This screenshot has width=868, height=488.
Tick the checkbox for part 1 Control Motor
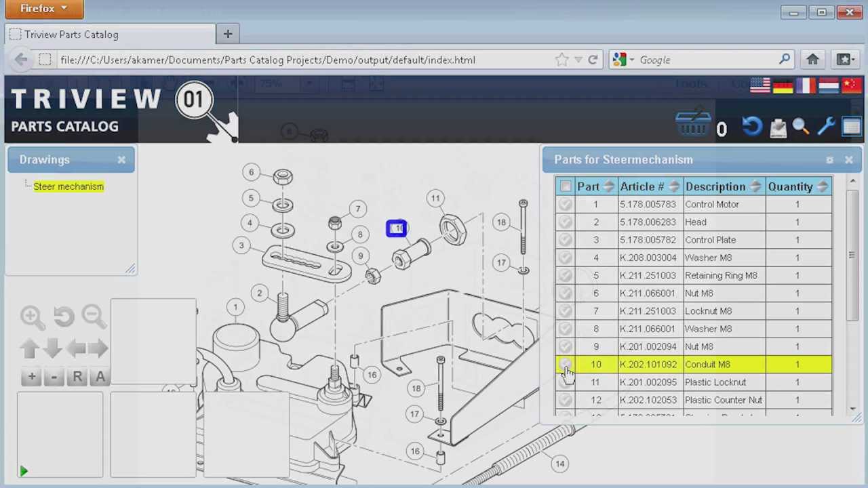pos(566,204)
